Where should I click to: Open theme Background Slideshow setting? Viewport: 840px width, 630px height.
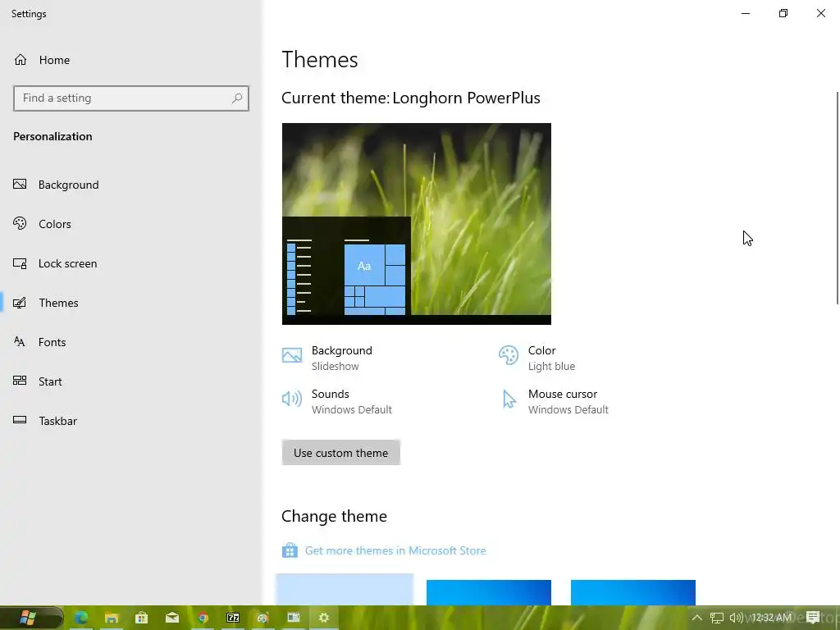[x=327, y=358]
